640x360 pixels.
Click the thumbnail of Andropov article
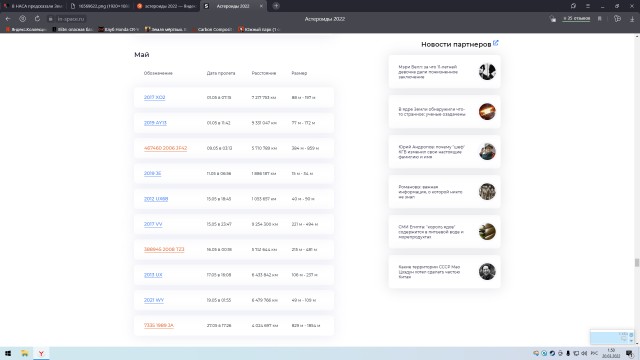pyautogui.click(x=487, y=151)
